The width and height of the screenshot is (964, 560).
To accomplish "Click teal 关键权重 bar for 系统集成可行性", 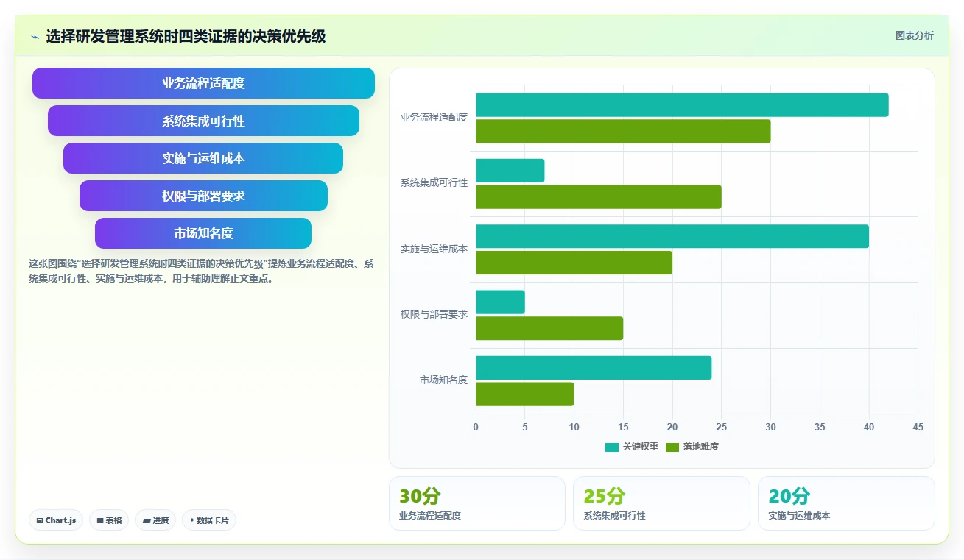I will [510, 171].
